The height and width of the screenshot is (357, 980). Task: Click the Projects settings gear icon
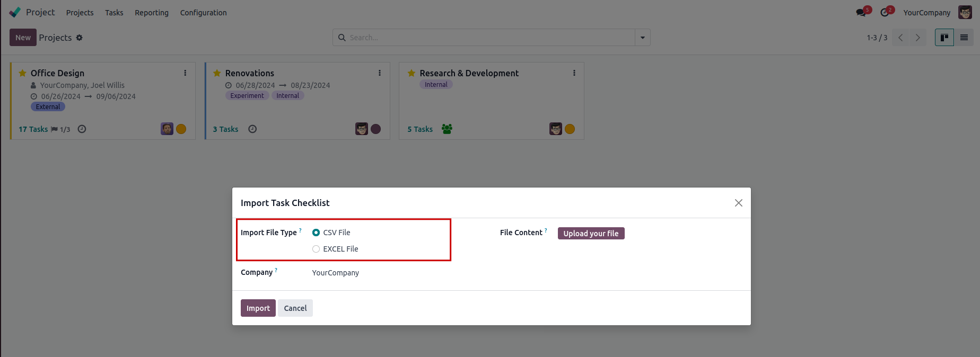[80, 38]
